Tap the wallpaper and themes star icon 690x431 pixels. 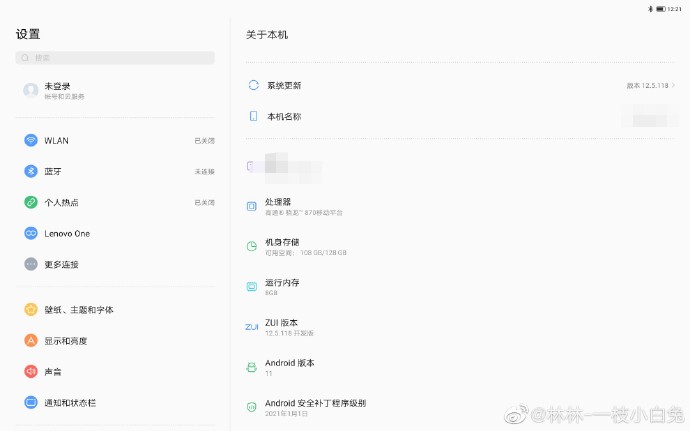(x=31, y=309)
